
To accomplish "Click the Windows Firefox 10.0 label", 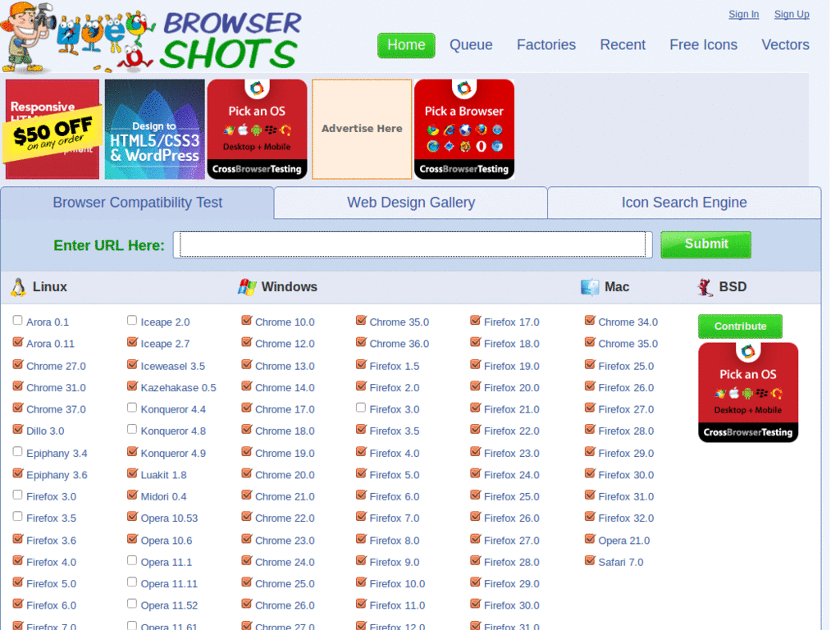I will click(397, 584).
